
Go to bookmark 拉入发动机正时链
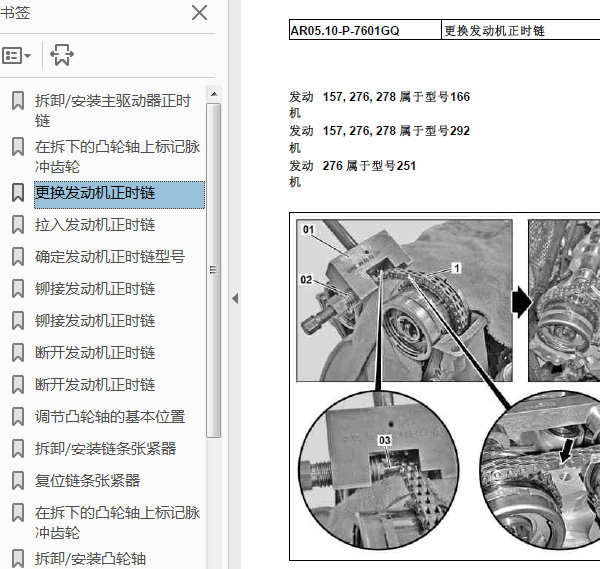95,225
